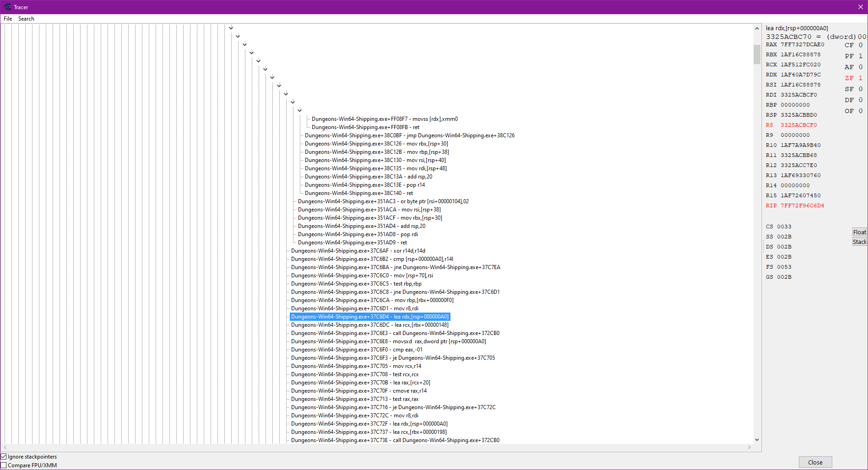The image size is (868, 470).
Task: Select the 37C6BA jne row
Action: [x=396, y=267]
